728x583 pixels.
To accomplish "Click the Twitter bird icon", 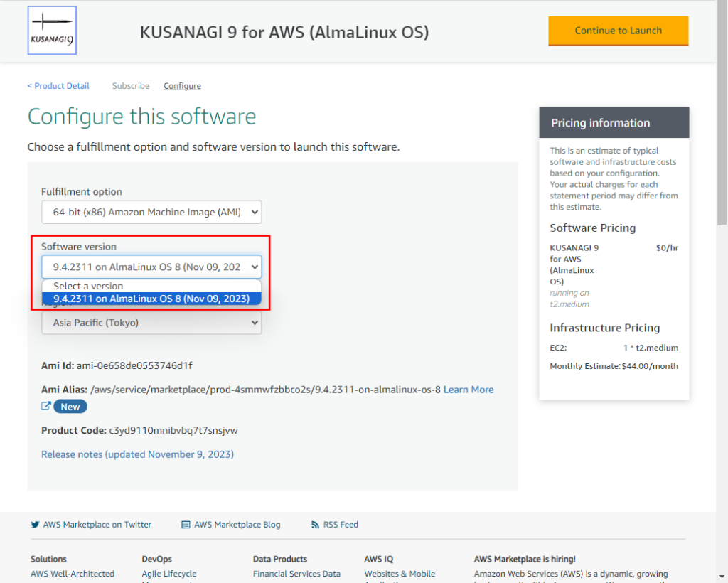I will (35, 525).
